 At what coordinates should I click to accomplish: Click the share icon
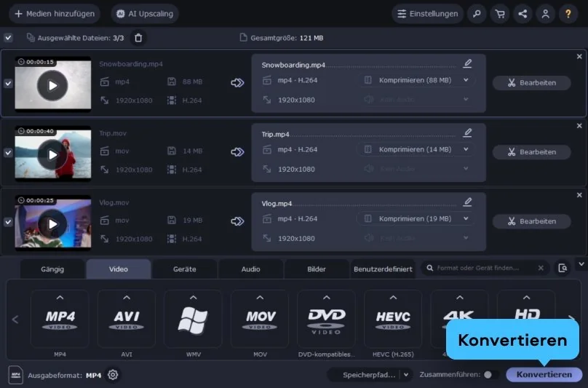[523, 14]
